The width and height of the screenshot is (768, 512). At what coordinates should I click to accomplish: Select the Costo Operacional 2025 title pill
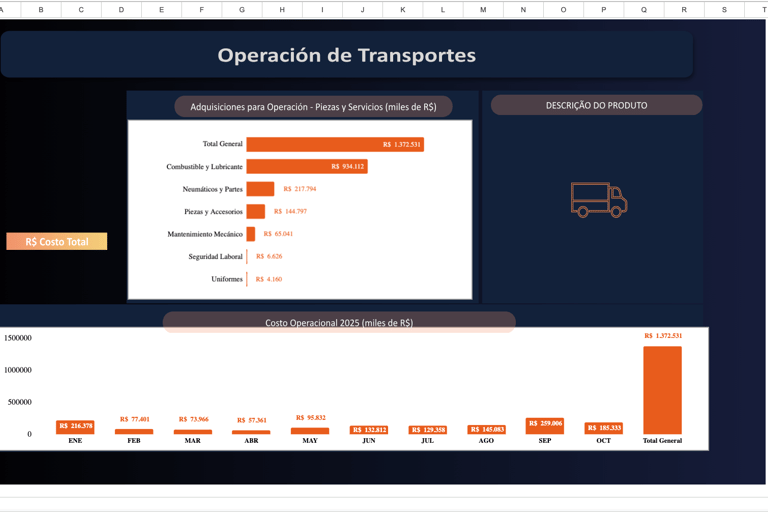pyautogui.click(x=339, y=322)
